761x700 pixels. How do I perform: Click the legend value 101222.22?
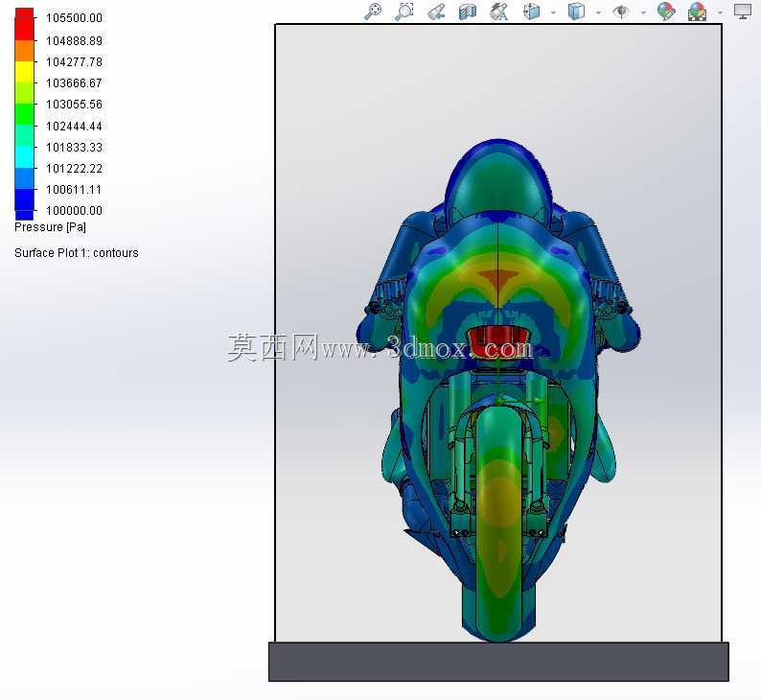[74, 169]
